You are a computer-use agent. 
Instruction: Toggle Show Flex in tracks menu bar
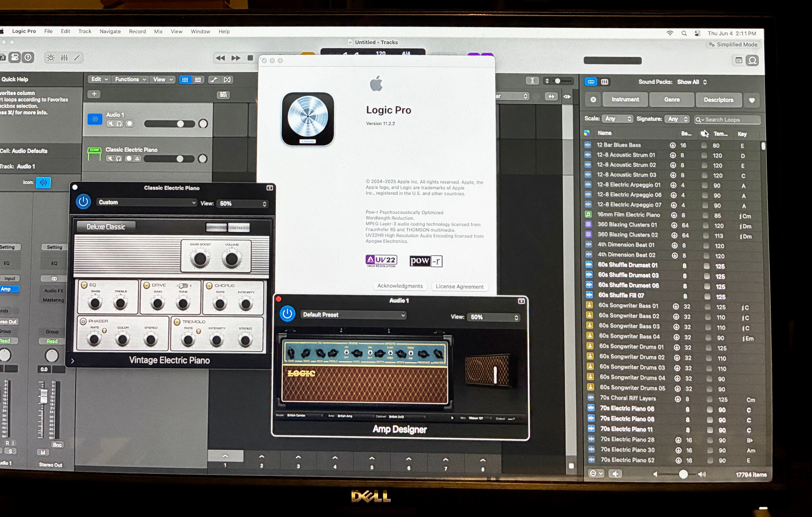click(227, 80)
